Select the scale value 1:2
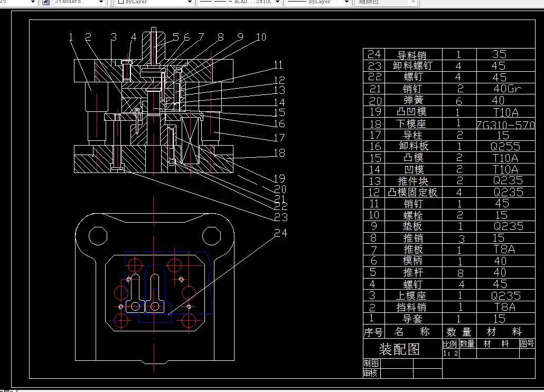Viewport: 544px width, 392px height. point(451,353)
